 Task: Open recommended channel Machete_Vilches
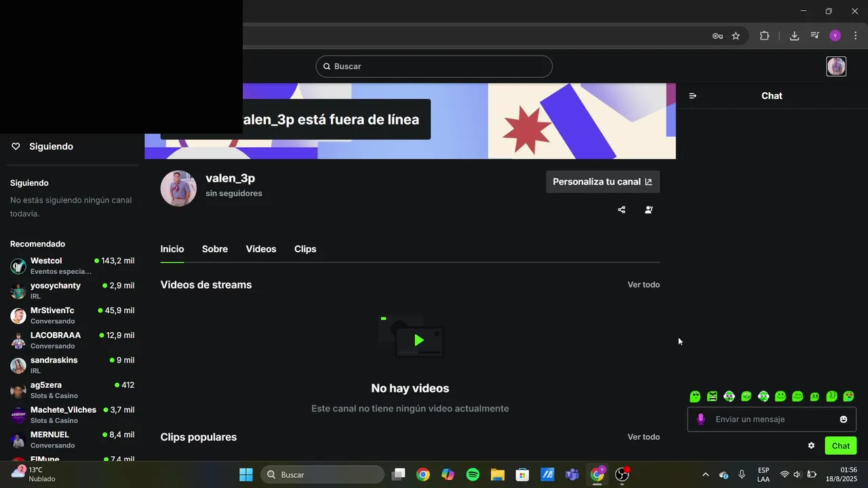pos(72,415)
